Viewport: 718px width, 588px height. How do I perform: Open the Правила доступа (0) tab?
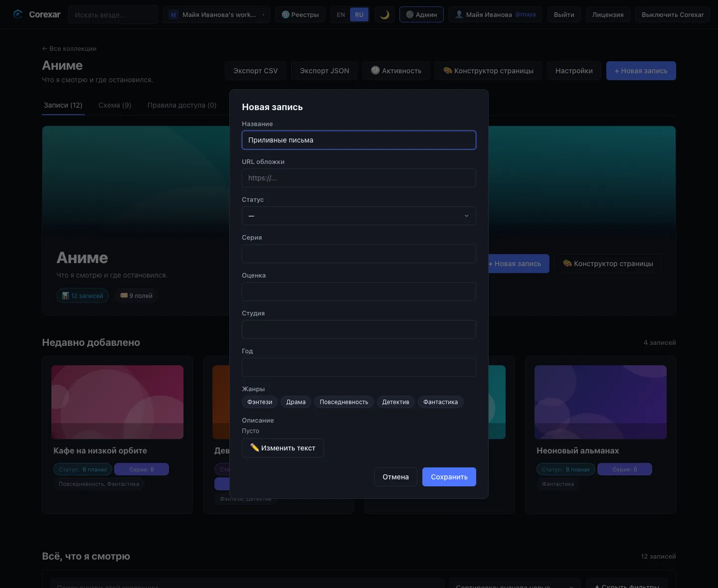tap(182, 105)
